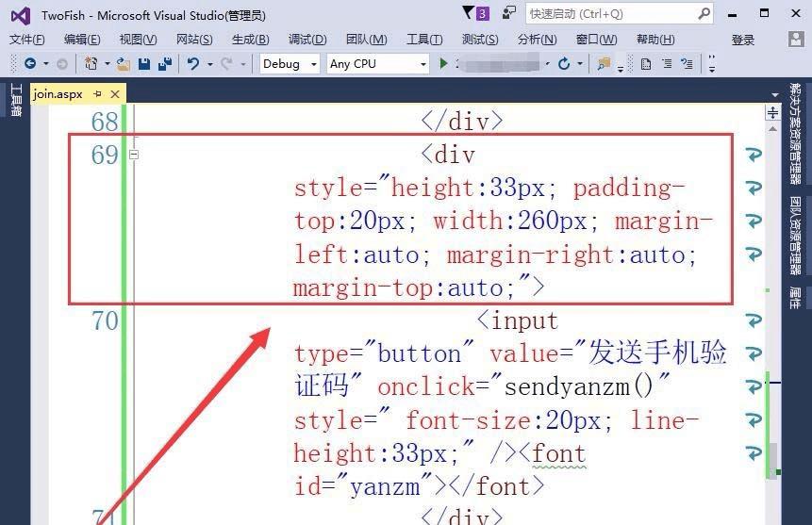Click the sendyanzm() function text
This screenshot has height=525, width=812.
(x=579, y=387)
